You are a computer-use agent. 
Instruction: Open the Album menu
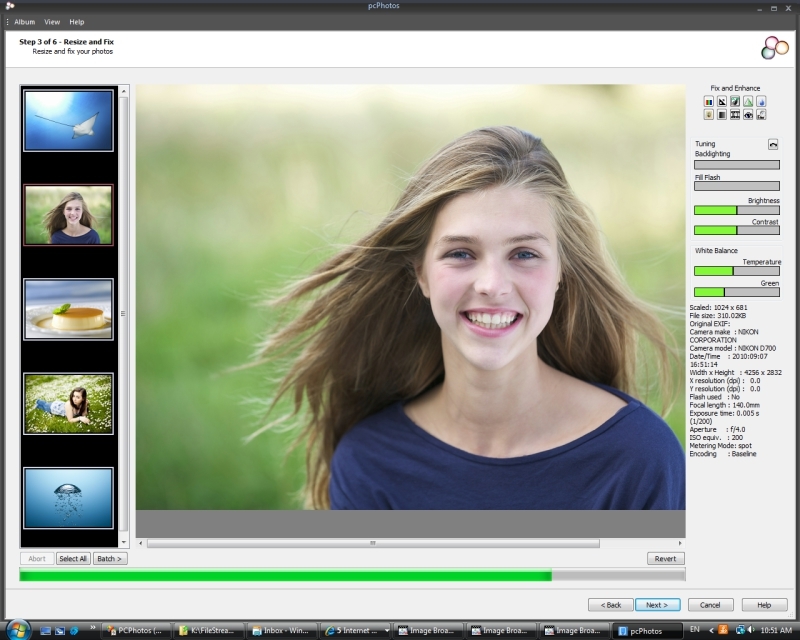click(24, 22)
